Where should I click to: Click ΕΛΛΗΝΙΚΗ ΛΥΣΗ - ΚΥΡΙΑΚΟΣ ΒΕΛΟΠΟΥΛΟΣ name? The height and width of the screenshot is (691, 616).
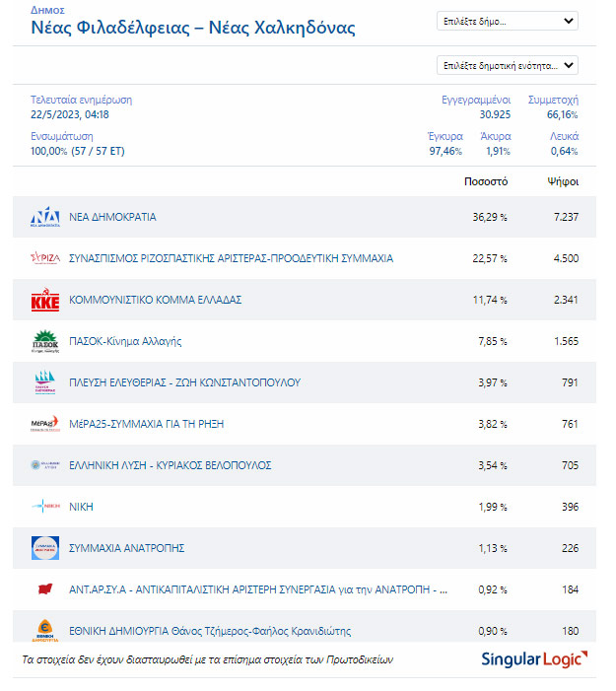[x=171, y=465]
